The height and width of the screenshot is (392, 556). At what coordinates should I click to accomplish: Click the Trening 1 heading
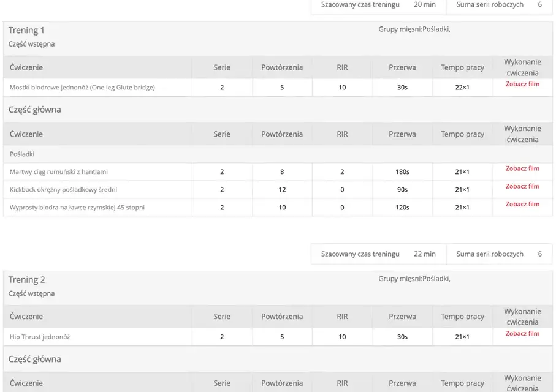pyautogui.click(x=26, y=30)
